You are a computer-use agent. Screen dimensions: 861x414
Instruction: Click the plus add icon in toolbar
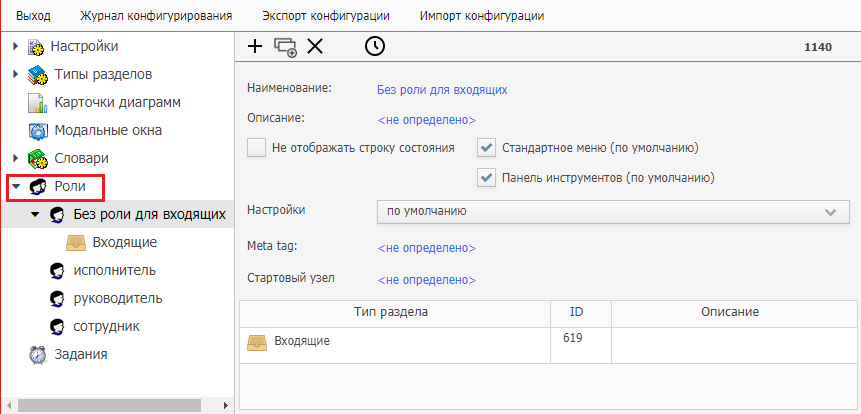tap(255, 47)
